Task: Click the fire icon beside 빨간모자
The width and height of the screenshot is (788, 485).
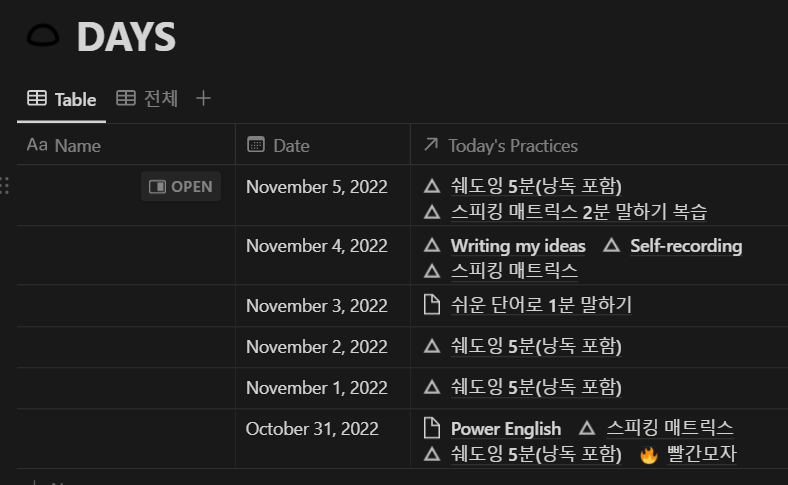Action: [649, 455]
